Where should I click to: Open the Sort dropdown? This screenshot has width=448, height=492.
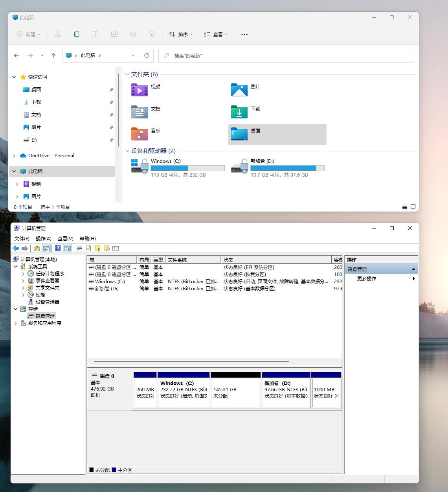pyautogui.click(x=181, y=34)
